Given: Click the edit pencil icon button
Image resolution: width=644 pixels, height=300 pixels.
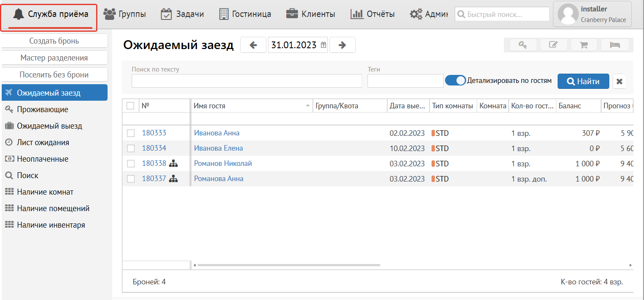Looking at the screenshot, I should (x=553, y=45).
